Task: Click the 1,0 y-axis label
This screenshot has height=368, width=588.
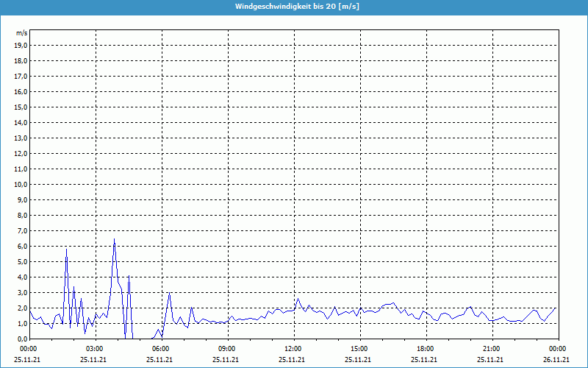Action: click(21, 324)
